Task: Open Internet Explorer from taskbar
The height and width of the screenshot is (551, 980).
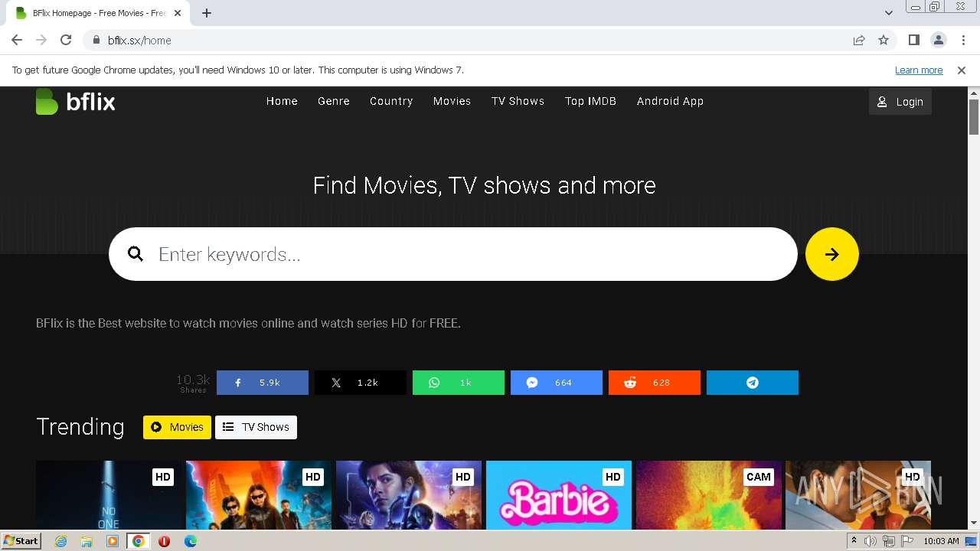Action: click(60, 541)
